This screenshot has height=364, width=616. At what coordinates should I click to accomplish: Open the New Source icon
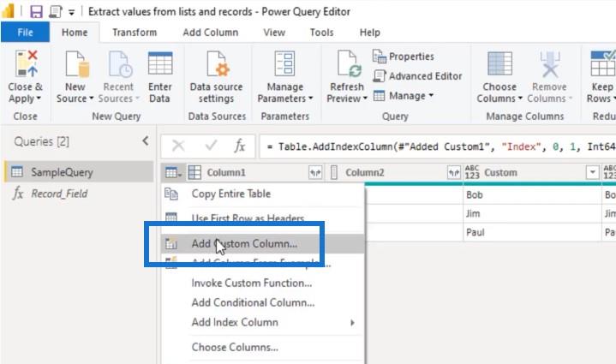point(77,63)
